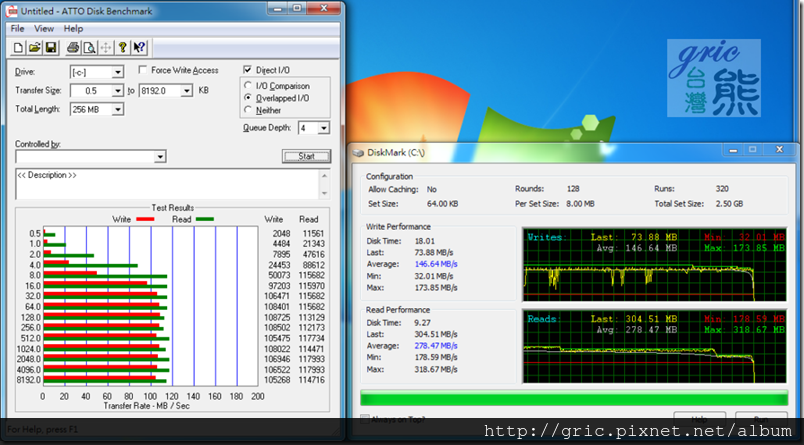
Task: Click the ATTO write result 24453
Action: [279, 265]
